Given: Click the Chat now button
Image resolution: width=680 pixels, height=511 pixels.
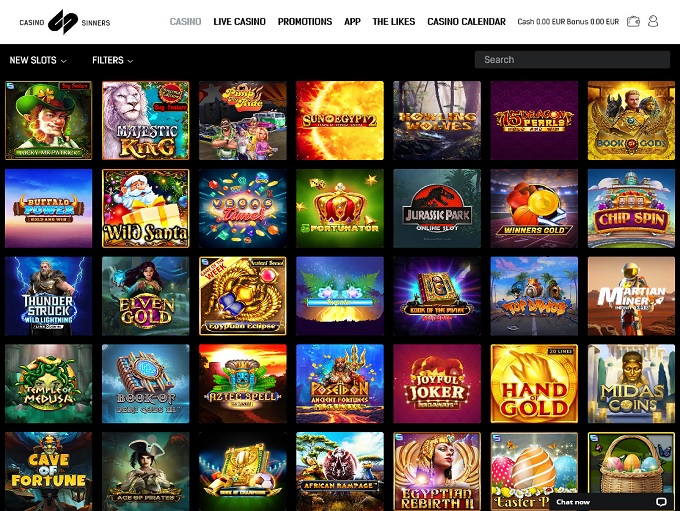Looking at the screenshot, I should [611, 502].
